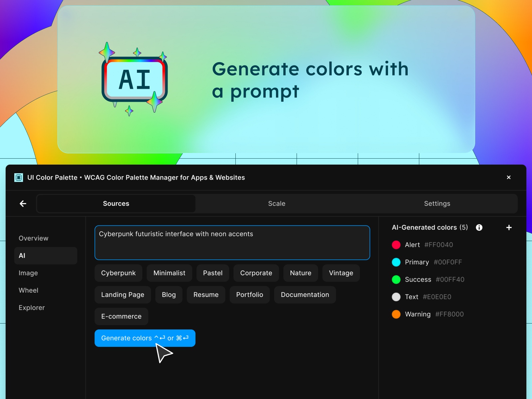Image resolution: width=532 pixels, height=399 pixels.
Task: Click the UI Color Palette plugin logo icon
Action: 19,178
